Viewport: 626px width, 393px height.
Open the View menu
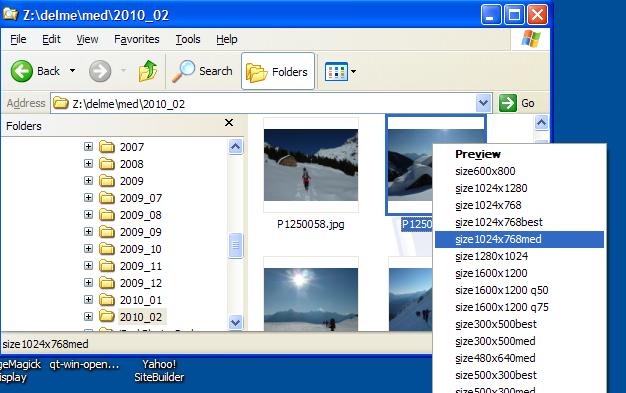[87, 39]
